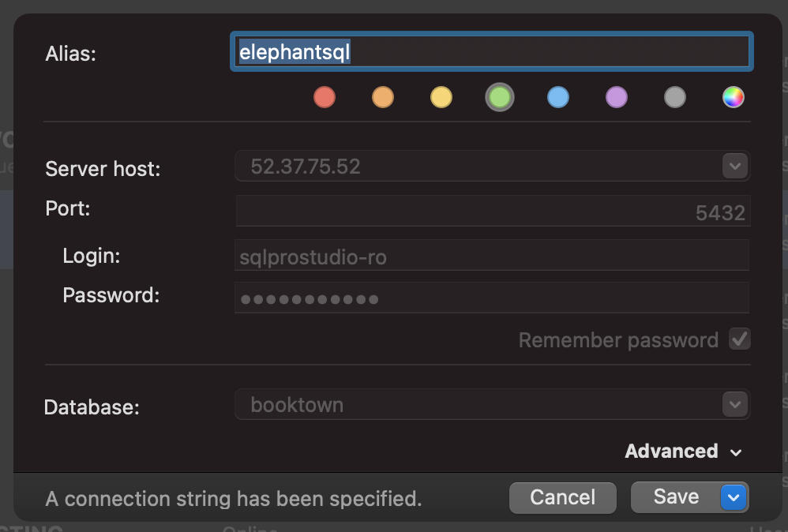Toggle the Remember password checkbox

739,339
